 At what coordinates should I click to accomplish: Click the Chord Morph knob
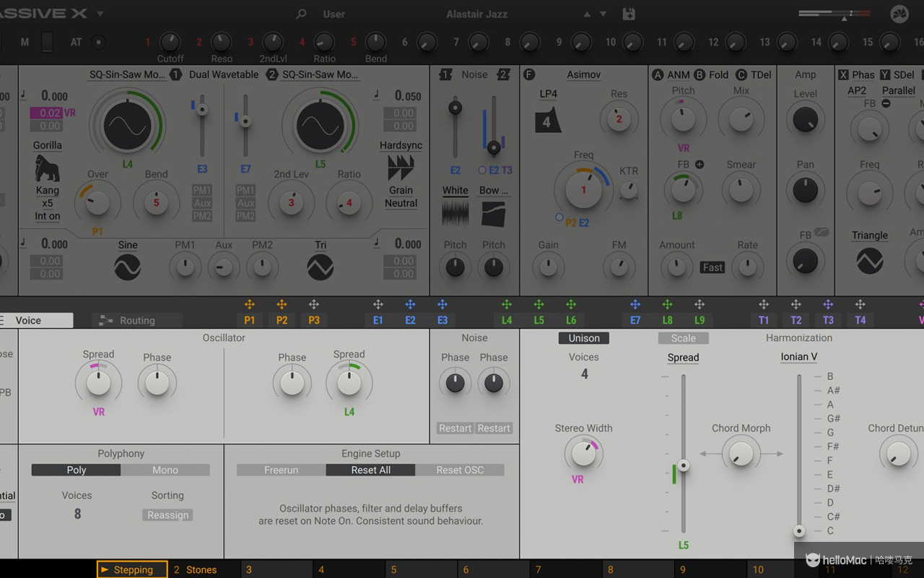click(x=741, y=454)
